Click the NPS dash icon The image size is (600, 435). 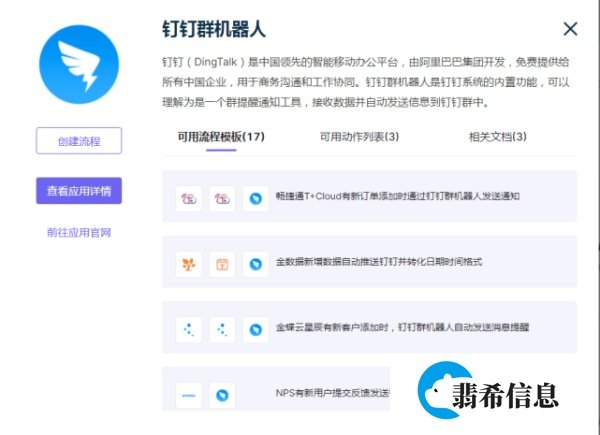[189, 395]
